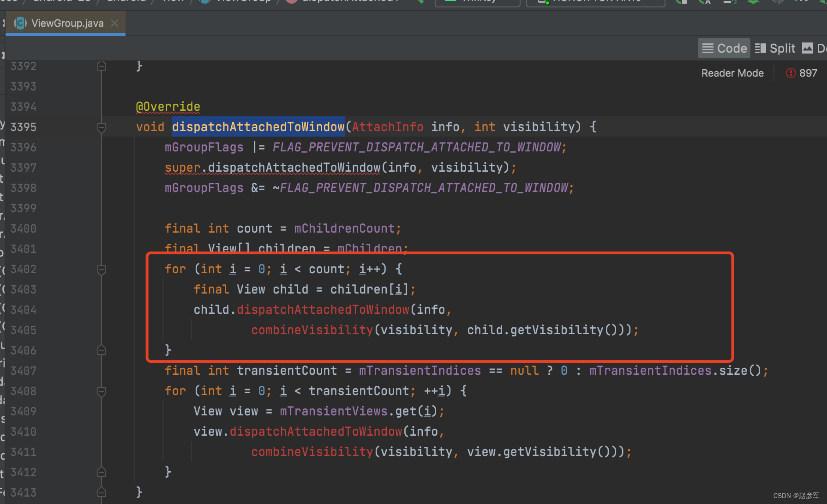Viewport: 827px width, 504px height.
Task: Click line number 3407 in gutter
Action: pyautogui.click(x=24, y=371)
